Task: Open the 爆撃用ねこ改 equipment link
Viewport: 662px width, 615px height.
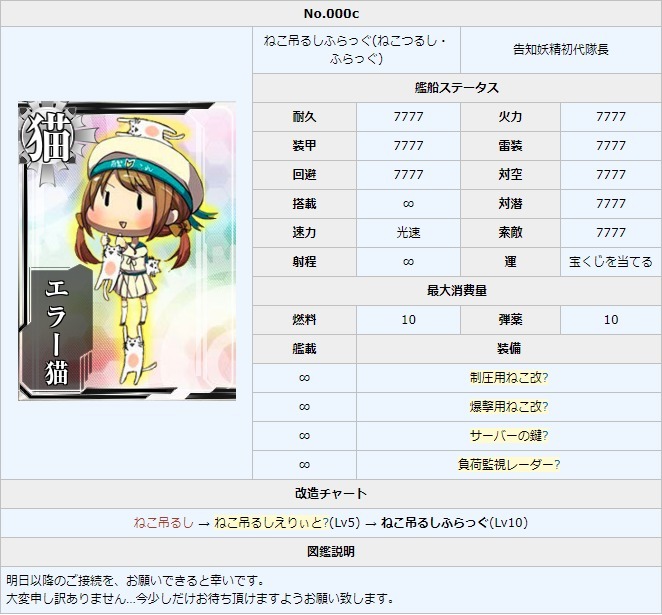Action: [x=509, y=406]
